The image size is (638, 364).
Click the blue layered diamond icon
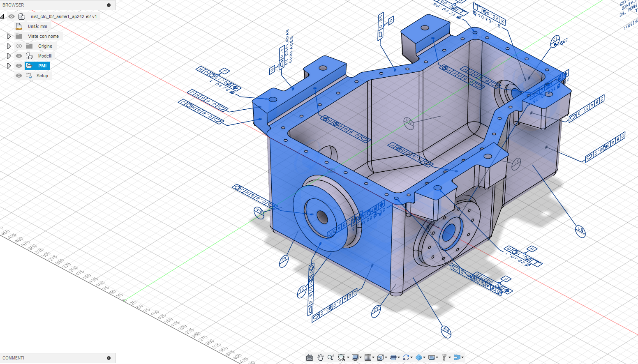(418, 357)
